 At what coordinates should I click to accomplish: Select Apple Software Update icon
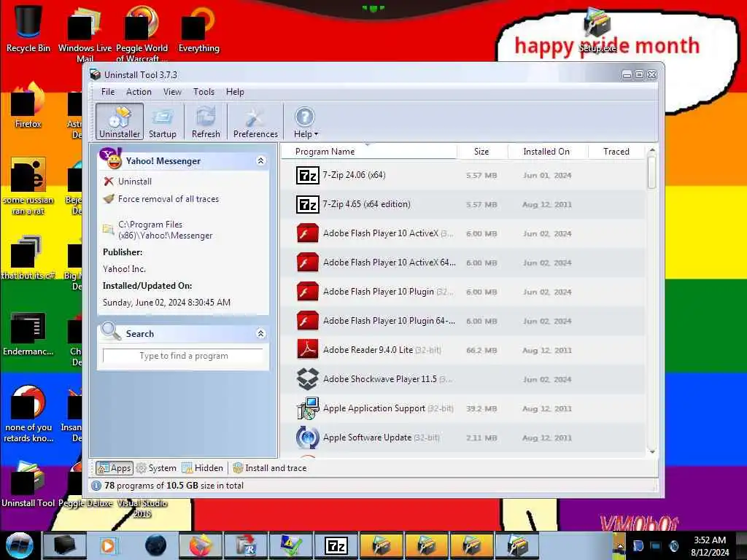click(x=307, y=437)
